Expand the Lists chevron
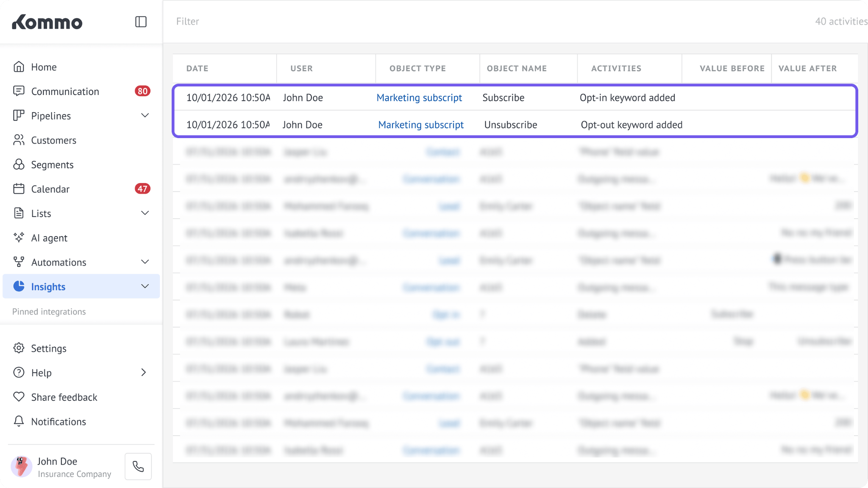Screen dimensions: 868x488 (145, 213)
